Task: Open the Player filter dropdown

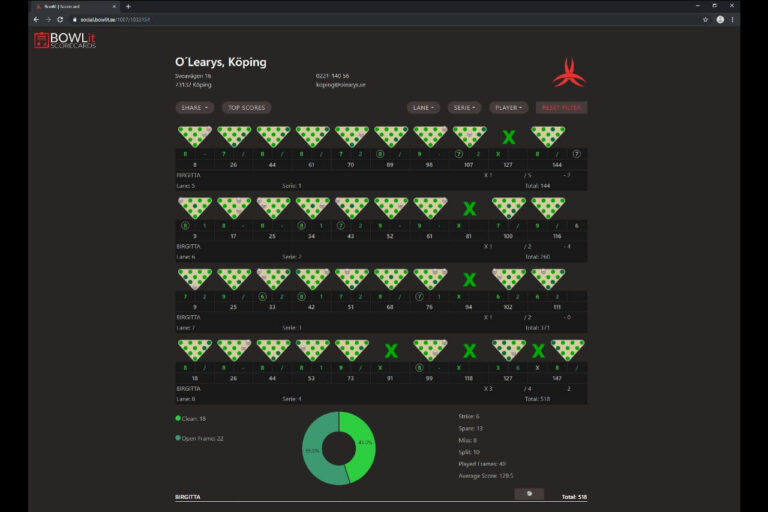Action: pos(510,107)
